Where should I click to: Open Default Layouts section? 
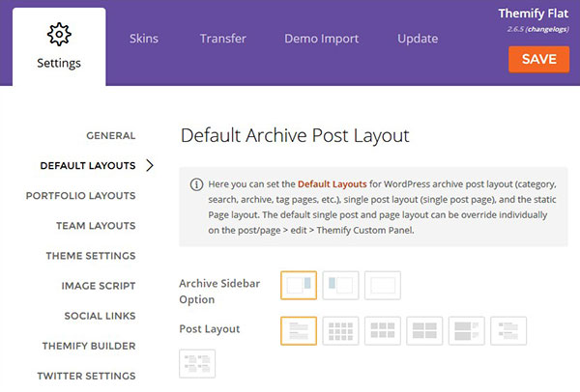[88, 165]
